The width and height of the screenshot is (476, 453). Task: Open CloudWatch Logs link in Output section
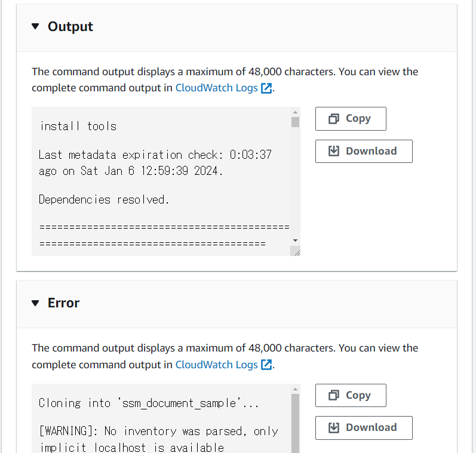tap(216, 88)
